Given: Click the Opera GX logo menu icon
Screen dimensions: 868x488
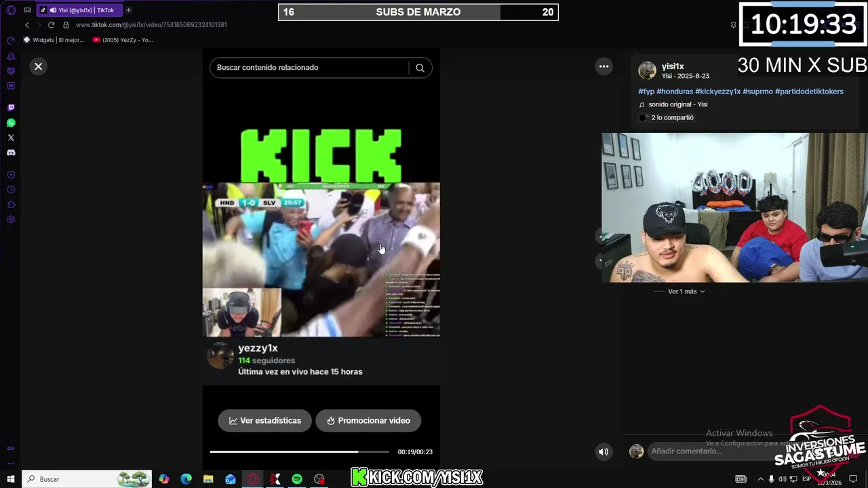Looking at the screenshot, I should coord(11,10).
